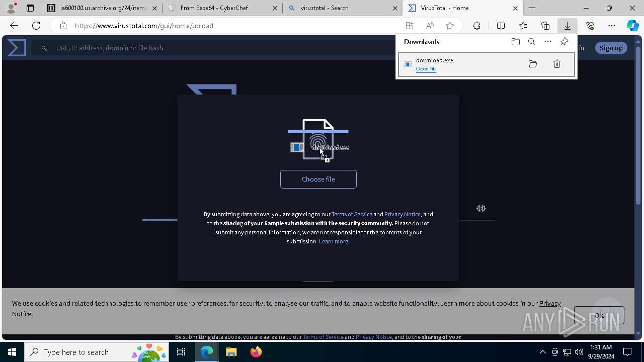644x362 pixels.
Task: Close the CyberChef tab
Action: [275, 8]
